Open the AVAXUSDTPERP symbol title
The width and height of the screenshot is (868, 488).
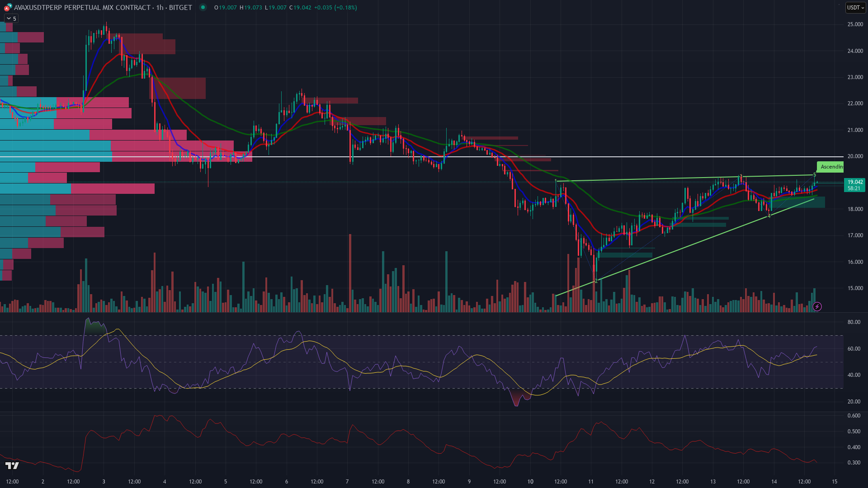pos(103,7)
